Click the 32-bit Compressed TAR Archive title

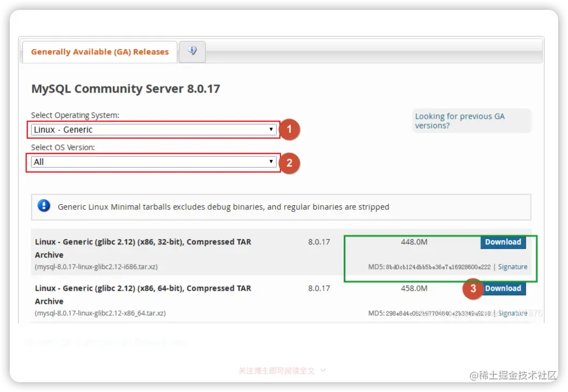[x=143, y=248]
